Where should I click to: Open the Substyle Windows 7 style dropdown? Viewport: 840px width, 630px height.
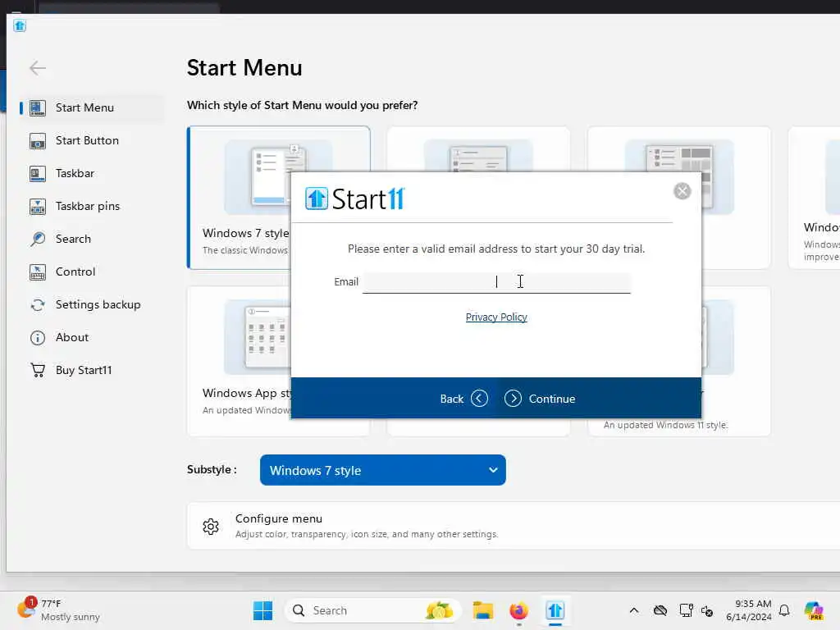tap(382, 470)
